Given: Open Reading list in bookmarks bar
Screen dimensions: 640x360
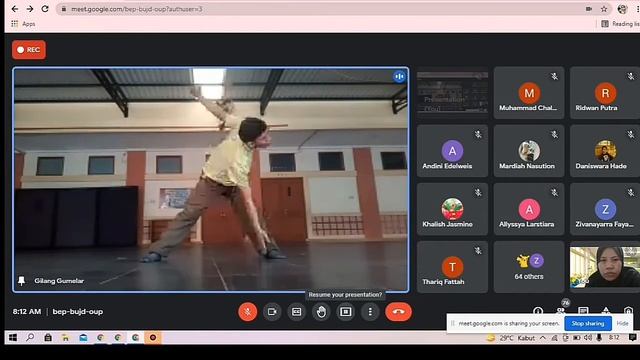Looking at the screenshot, I should click(620, 24).
